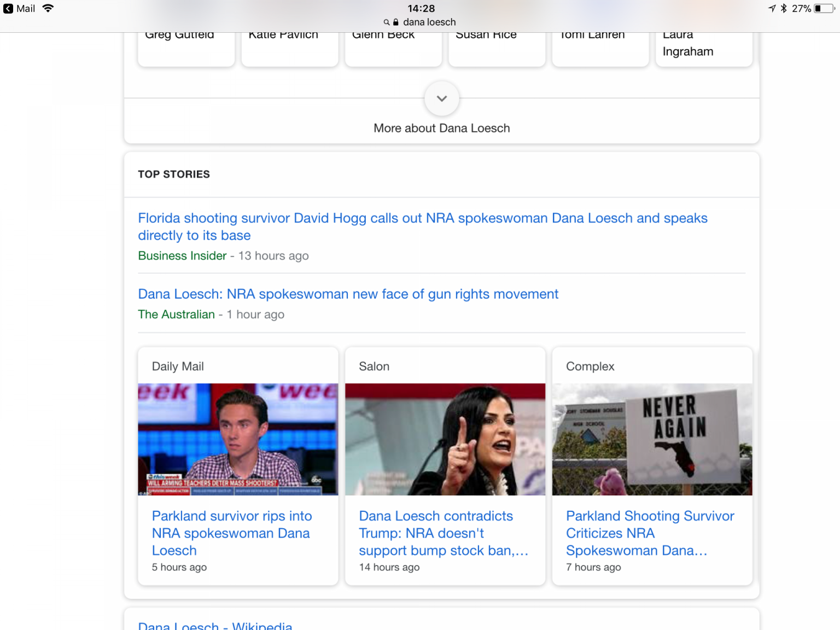840x630 pixels.
Task: Open Salon story thumbnail image
Action: tap(445, 439)
